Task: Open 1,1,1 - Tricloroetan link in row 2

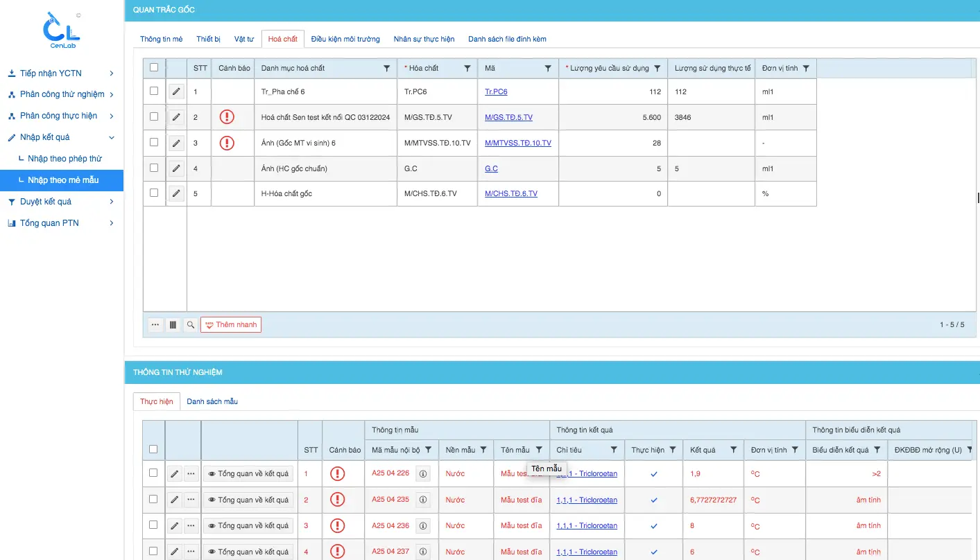Action: (587, 500)
